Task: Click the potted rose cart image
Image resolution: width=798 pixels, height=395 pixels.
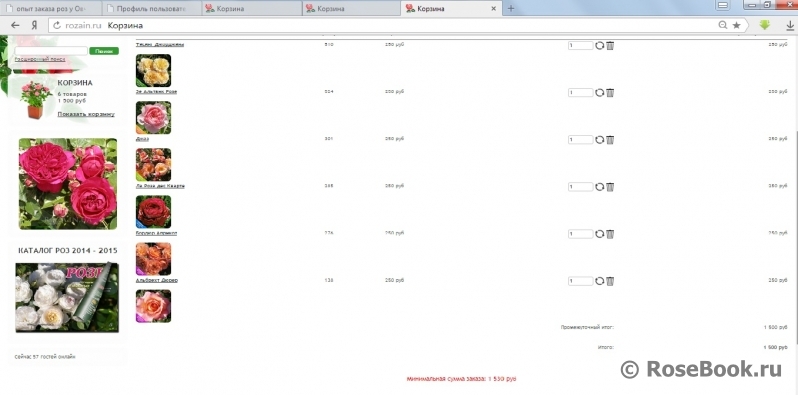Action: [36, 100]
